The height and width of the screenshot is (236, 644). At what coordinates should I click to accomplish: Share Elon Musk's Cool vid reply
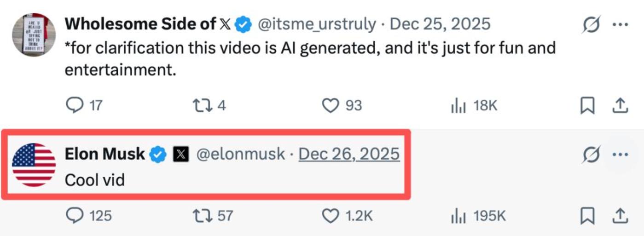(620, 215)
